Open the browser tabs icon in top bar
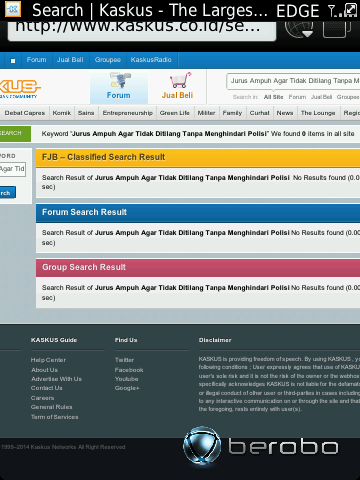 tap(337, 29)
